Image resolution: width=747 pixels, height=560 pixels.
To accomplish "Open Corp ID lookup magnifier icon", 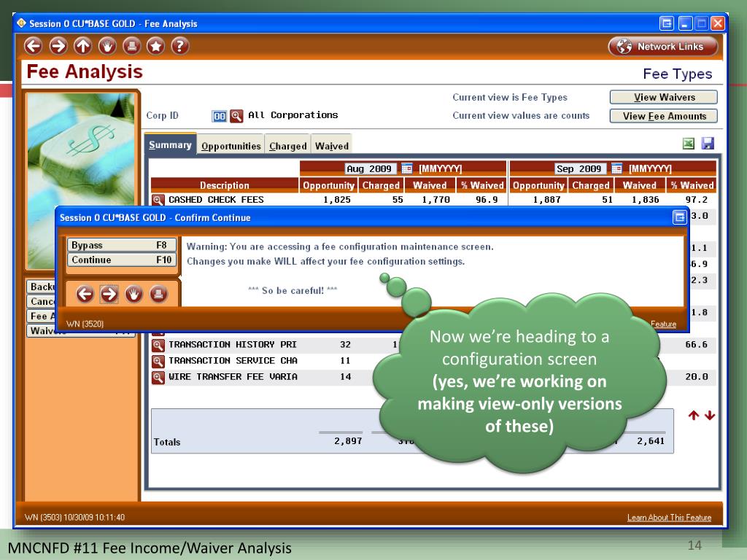I will point(236,116).
